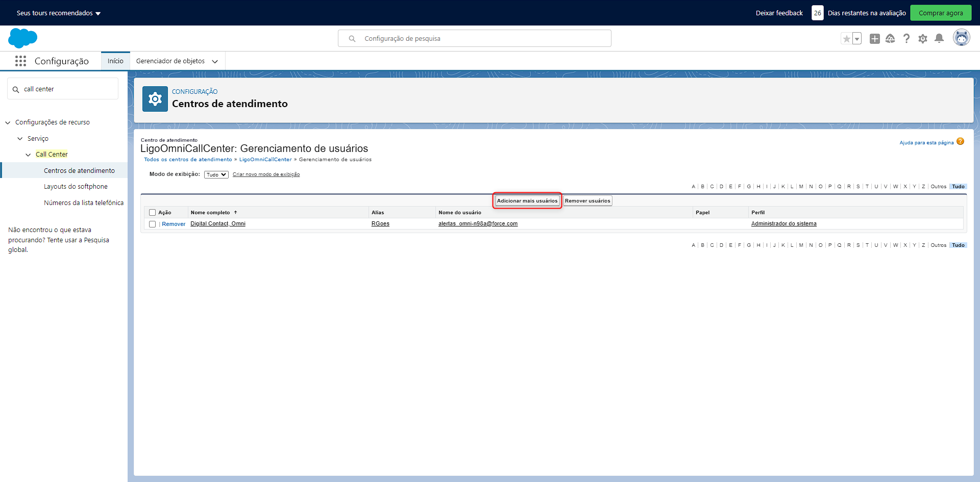Select Números da lista telefônica

tap(84, 203)
